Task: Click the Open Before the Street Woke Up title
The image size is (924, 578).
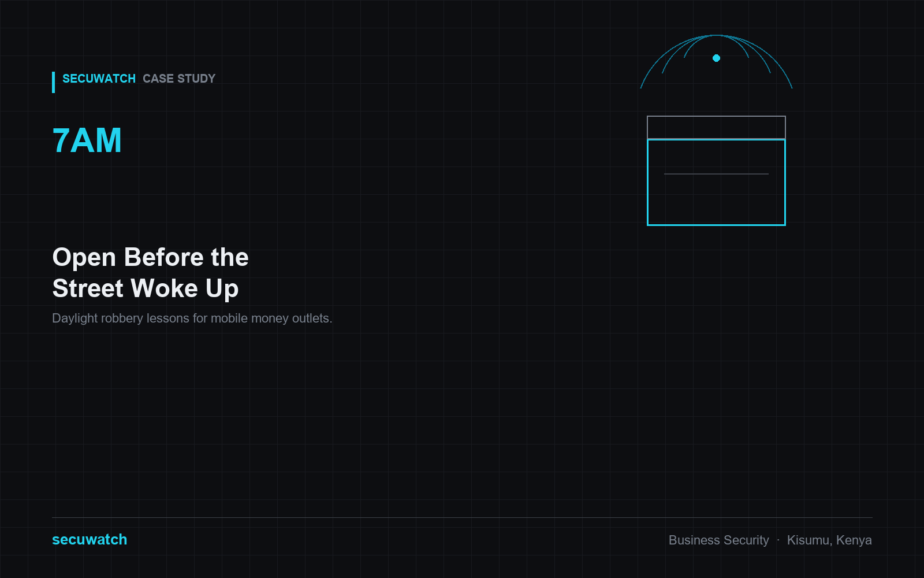Action: (151, 273)
